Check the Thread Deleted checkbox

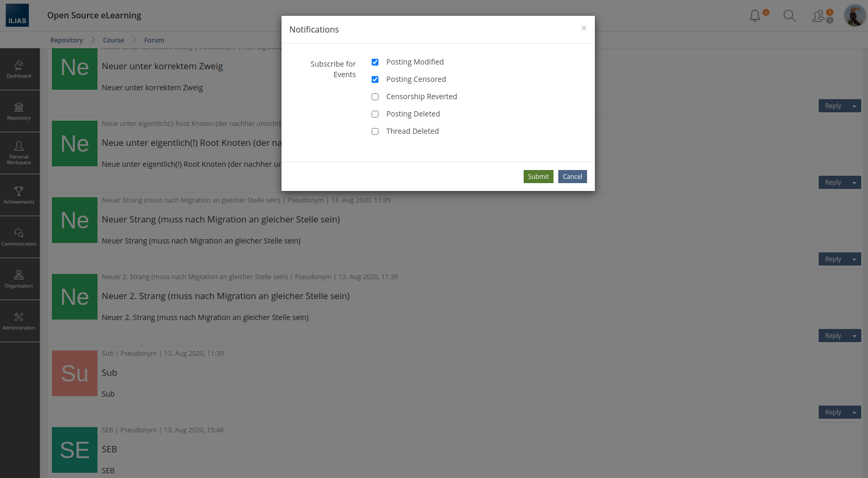pos(375,131)
